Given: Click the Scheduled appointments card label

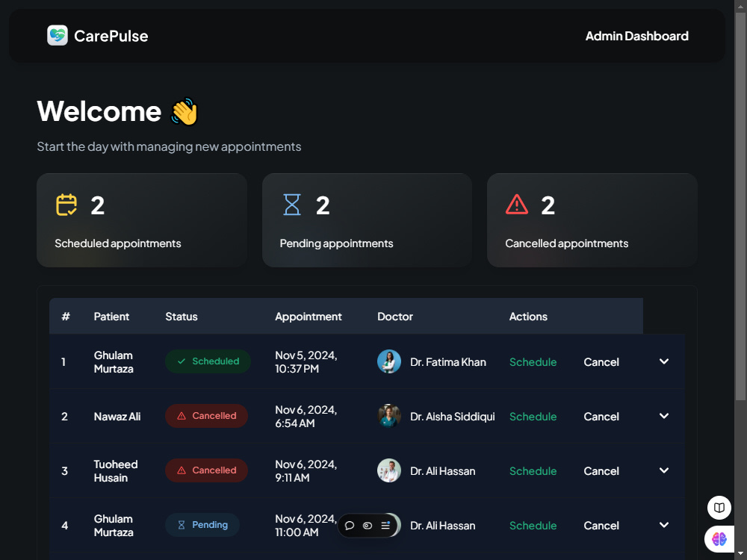Looking at the screenshot, I should click(118, 243).
